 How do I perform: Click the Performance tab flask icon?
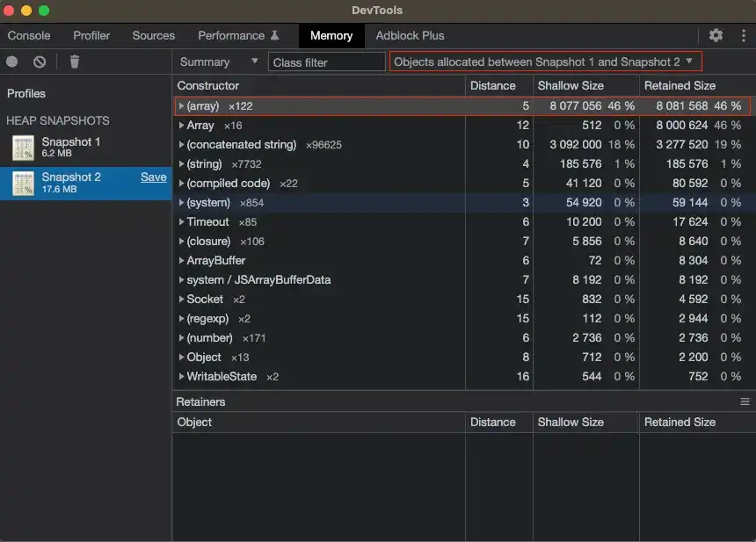275,35
